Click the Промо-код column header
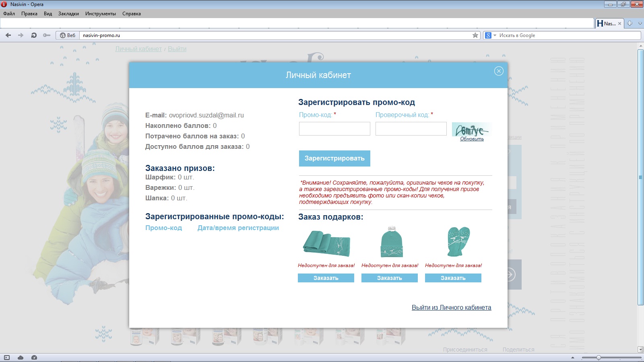 [163, 228]
